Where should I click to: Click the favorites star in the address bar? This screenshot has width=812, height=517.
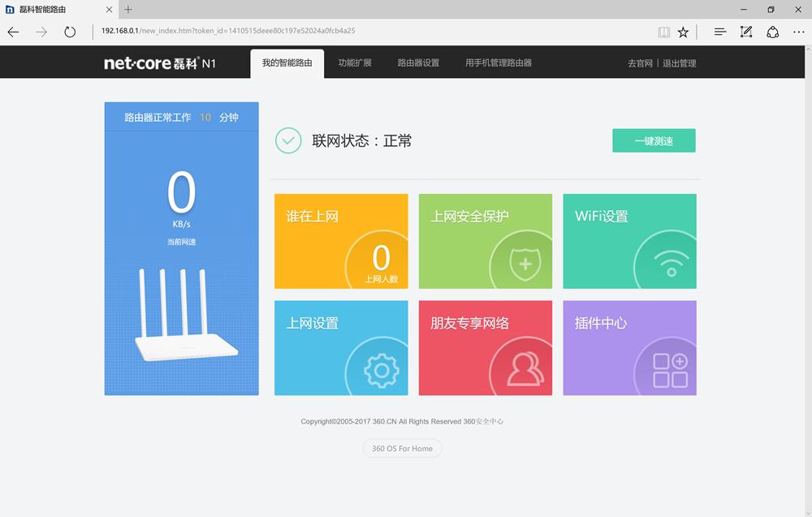tap(683, 32)
